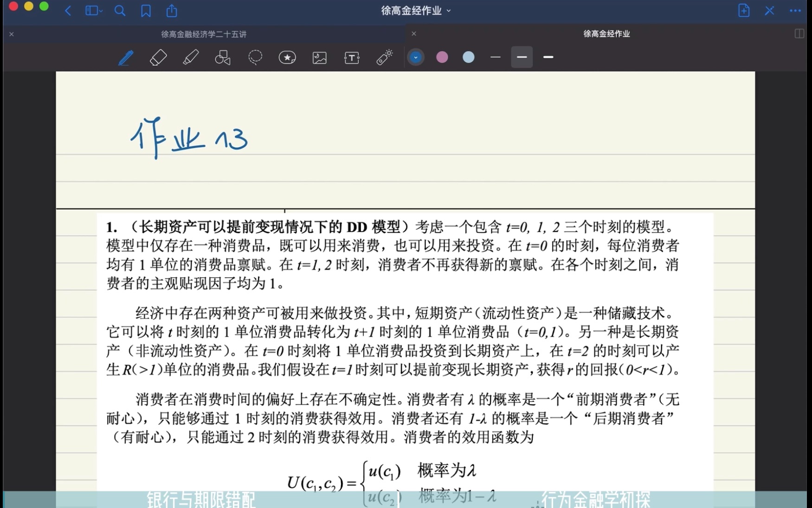Select the Text box tool
The height and width of the screenshot is (508, 812).
click(352, 58)
